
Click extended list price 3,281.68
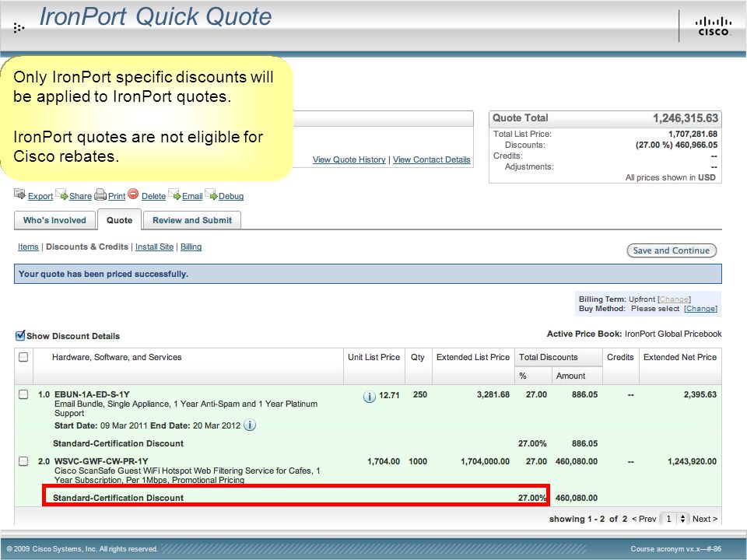[x=493, y=394]
